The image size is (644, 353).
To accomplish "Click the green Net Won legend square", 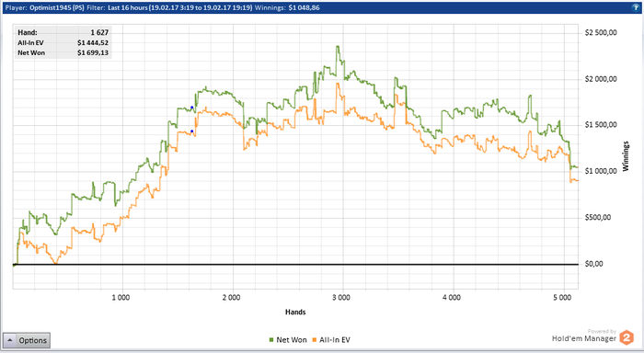I will [x=271, y=340].
